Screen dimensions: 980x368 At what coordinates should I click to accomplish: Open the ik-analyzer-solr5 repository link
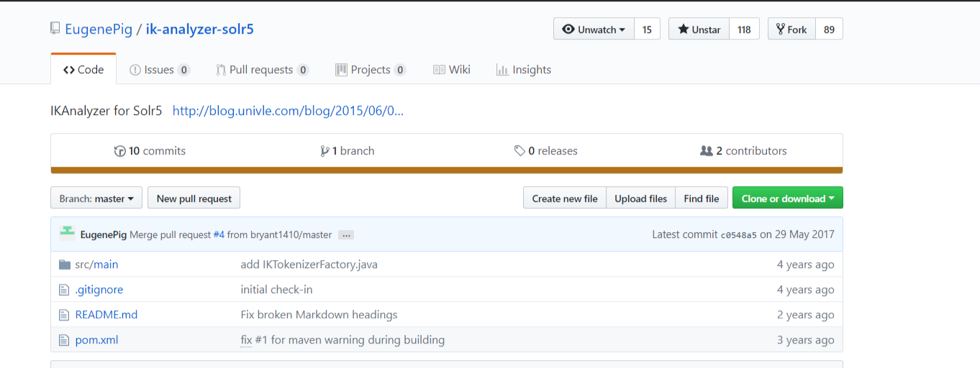coord(200,29)
